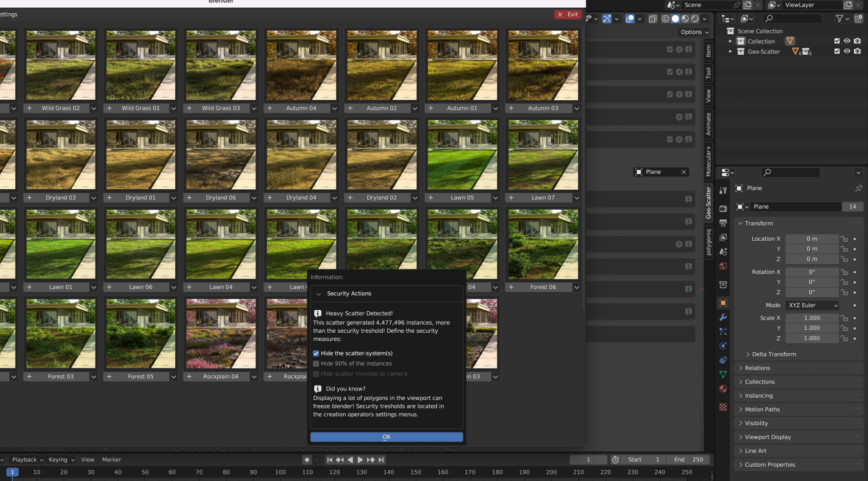Open the Physics properties tab icon
The height and width of the screenshot is (481, 868).
pyautogui.click(x=723, y=346)
